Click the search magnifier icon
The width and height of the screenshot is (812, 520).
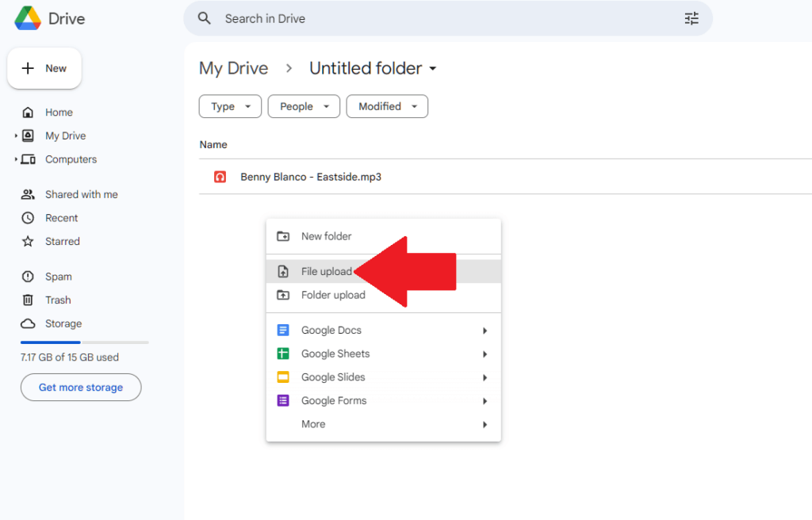[205, 19]
